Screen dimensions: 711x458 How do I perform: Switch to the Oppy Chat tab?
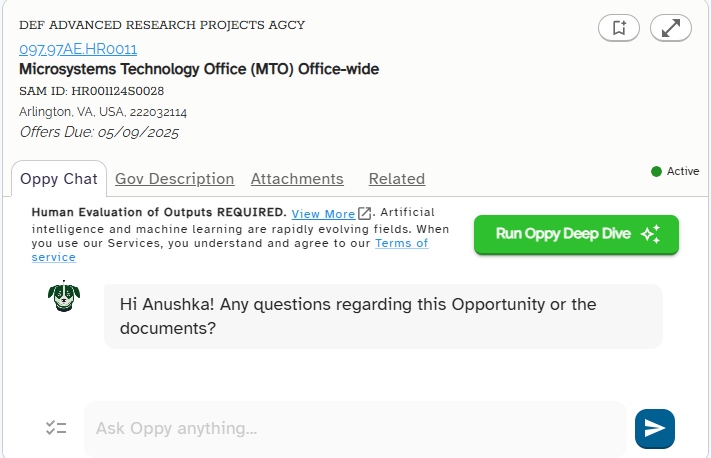[59, 179]
